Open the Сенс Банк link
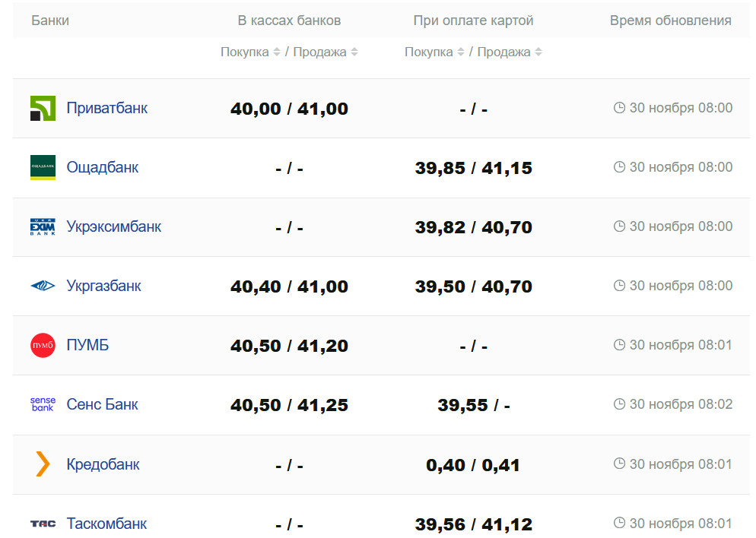756x538 pixels. [103, 404]
